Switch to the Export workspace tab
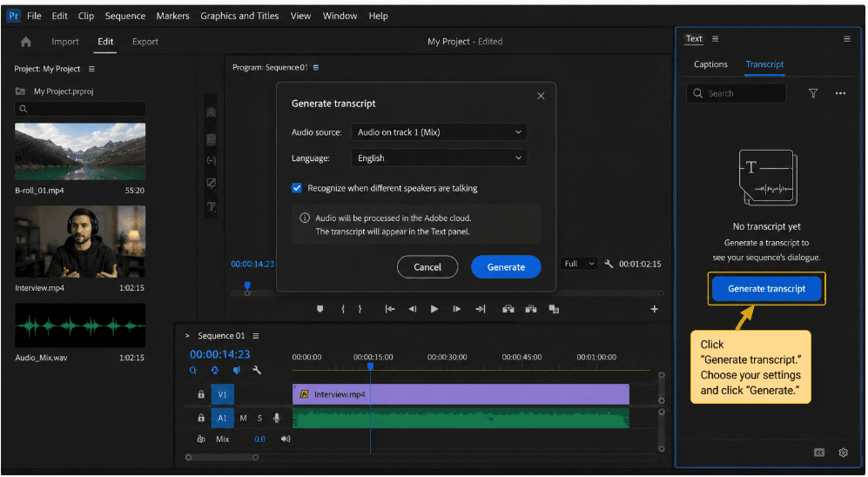 pyautogui.click(x=145, y=42)
